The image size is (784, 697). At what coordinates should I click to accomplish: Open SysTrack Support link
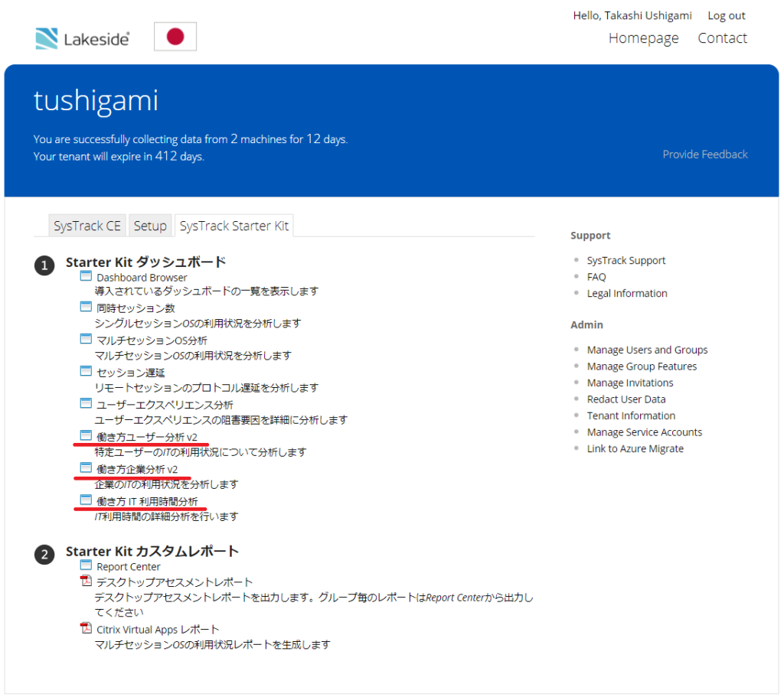[x=626, y=260]
